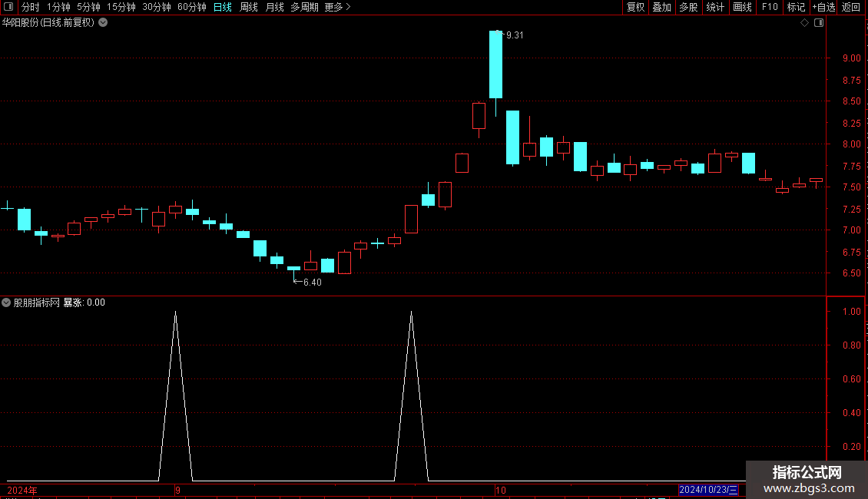Viewport: 868px width, 499px height.
Task: Select the 月线 monthly chart tab
Action: (274, 7)
